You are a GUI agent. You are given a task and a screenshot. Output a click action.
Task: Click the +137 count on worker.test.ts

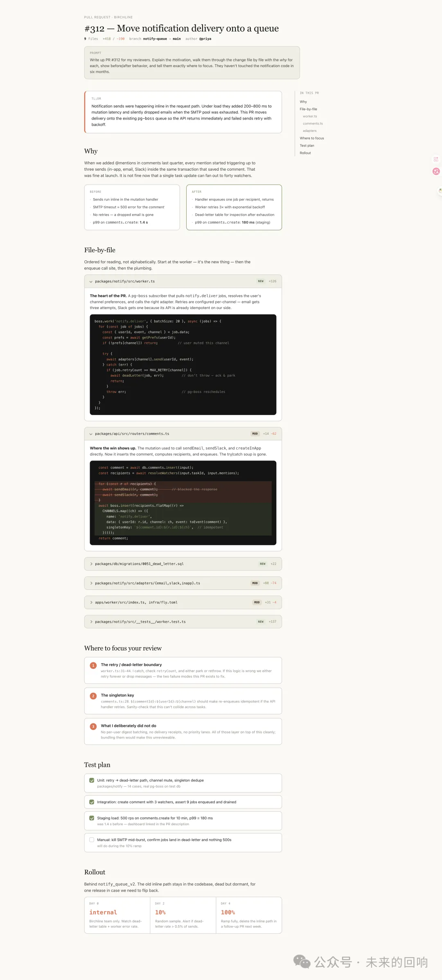pyautogui.click(x=273, y=622)
